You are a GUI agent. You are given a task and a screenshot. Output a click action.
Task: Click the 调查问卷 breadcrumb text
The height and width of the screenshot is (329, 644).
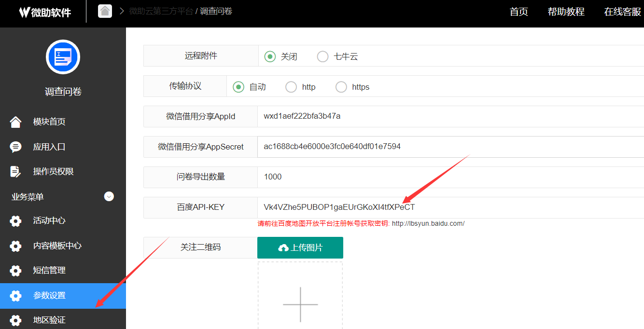(216, 11)
